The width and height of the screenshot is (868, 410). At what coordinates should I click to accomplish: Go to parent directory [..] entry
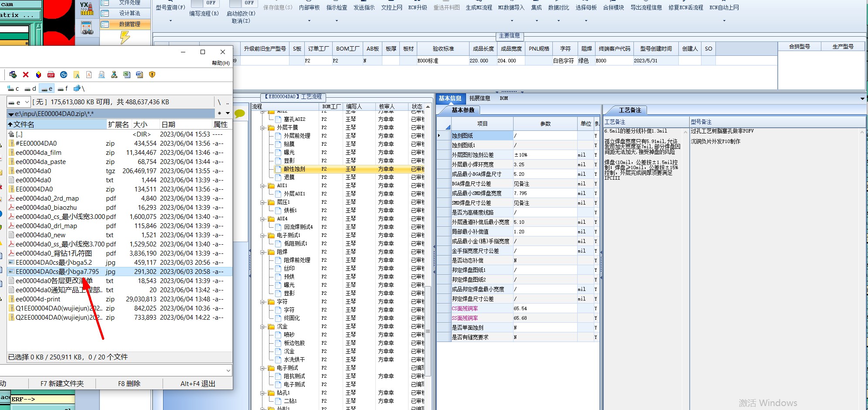tap(119, 134)
